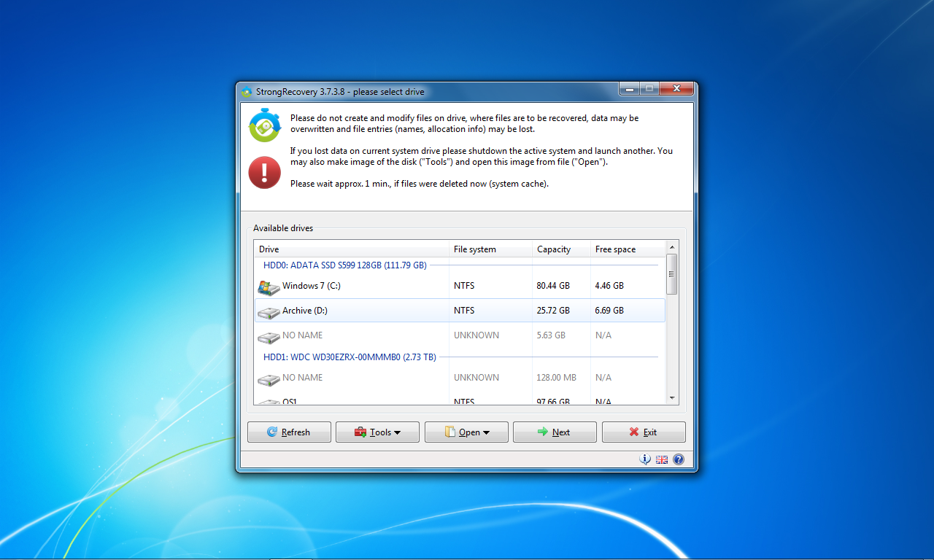This screenshot has width=934, height=560.
Task: Sort by the Free space column header
Action: point(628,249)
